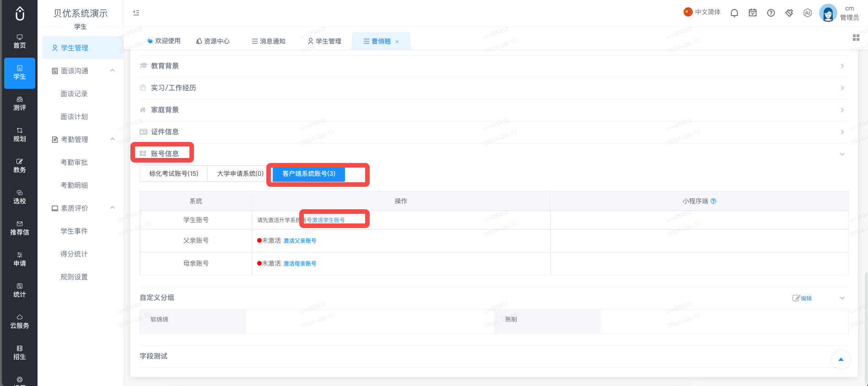The width and height of the screenshot is (868, 386).
Task: Open the notification bell icon
Action: (734, 13)
